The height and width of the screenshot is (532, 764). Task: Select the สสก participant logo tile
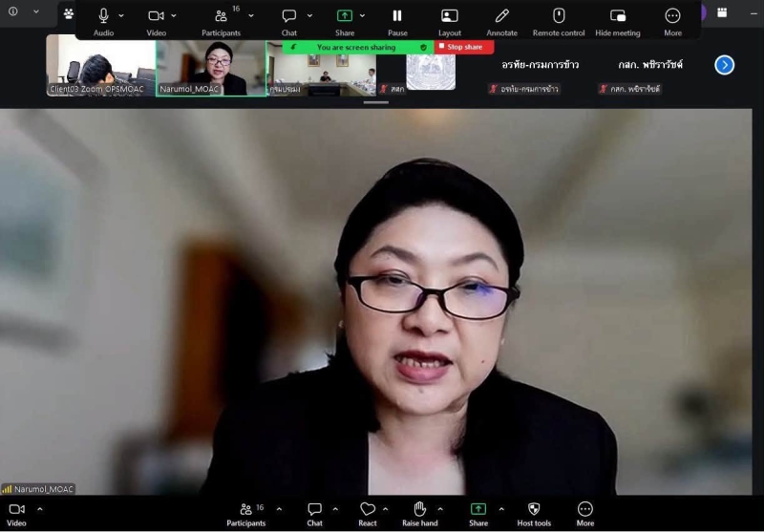(431, 72)
